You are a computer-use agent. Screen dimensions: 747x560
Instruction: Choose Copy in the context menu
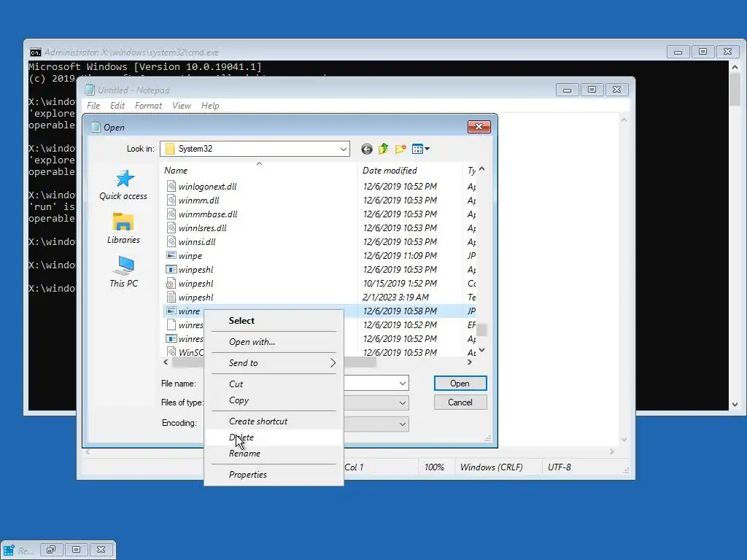(274, 400)
